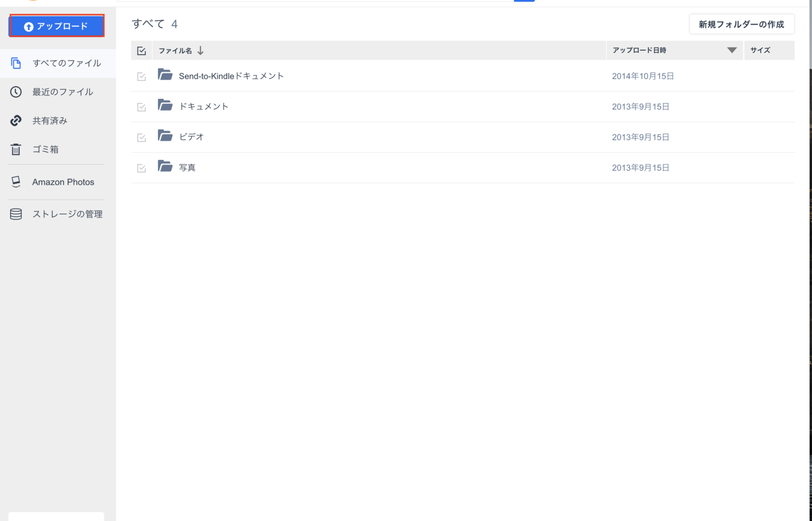Click the Send-to-Kindle folder icon
The height and width of the screenshot is (521, 812).
[165, 75]
